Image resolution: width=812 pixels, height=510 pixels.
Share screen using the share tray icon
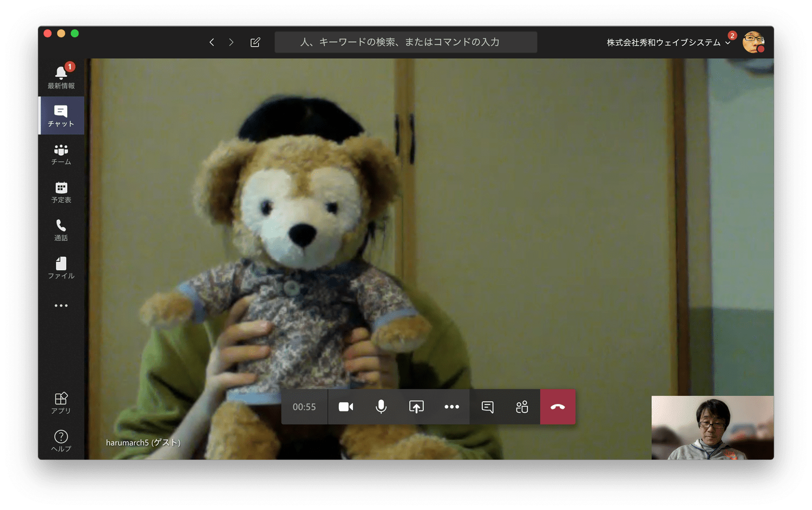coord(416,407)
